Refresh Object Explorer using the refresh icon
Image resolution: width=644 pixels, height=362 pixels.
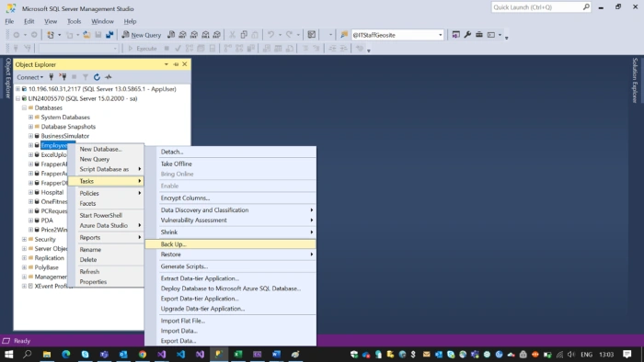click(97, 76)
